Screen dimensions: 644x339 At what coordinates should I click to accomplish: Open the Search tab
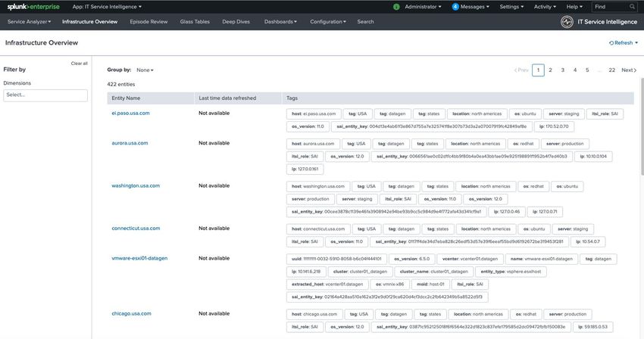click(365, 22)
